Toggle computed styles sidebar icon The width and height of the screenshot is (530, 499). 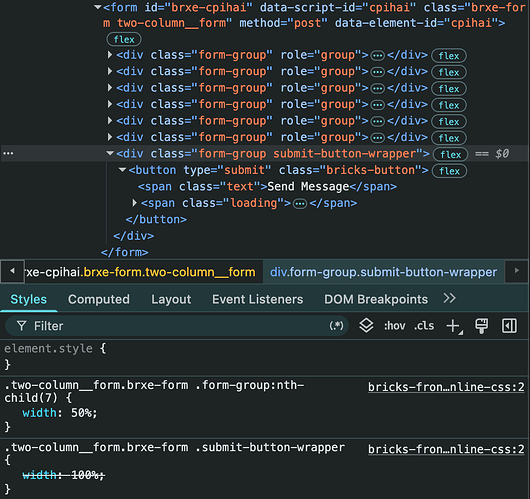coord(509,326)
